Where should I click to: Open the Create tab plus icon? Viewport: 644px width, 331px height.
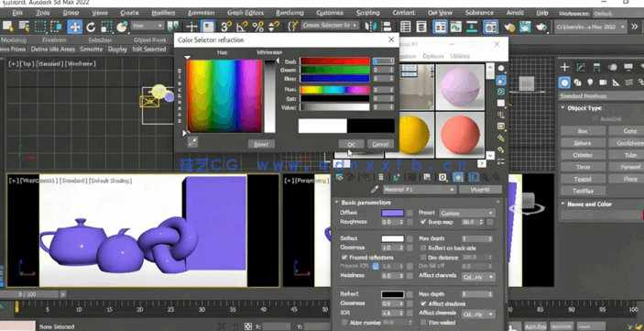[565, 67]
